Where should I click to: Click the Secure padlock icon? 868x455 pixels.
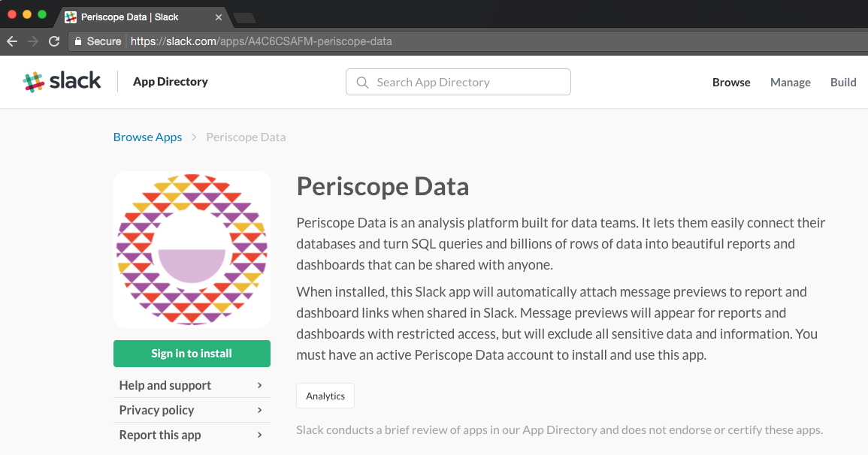pyautogui.click(x=78, y=41)
